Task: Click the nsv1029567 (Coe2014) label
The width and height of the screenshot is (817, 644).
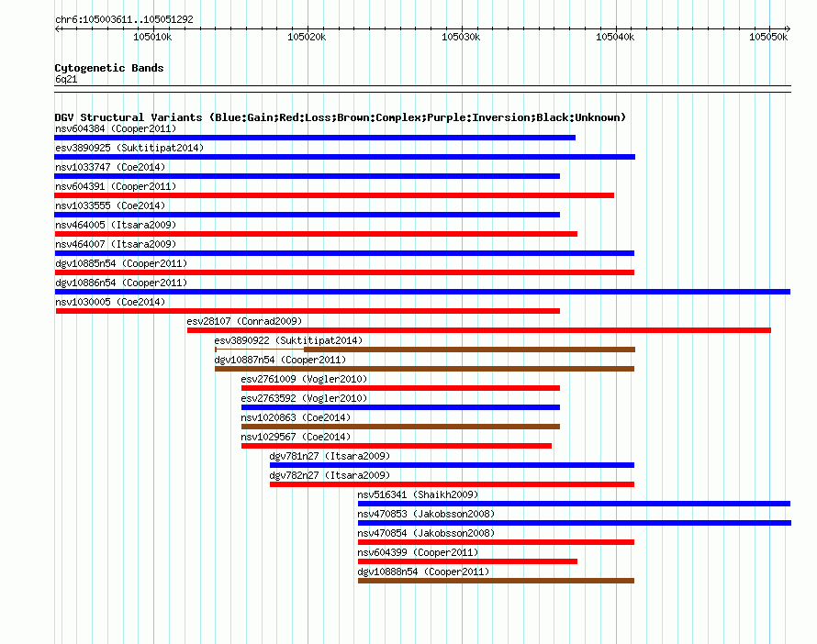Action: point(296,437)
